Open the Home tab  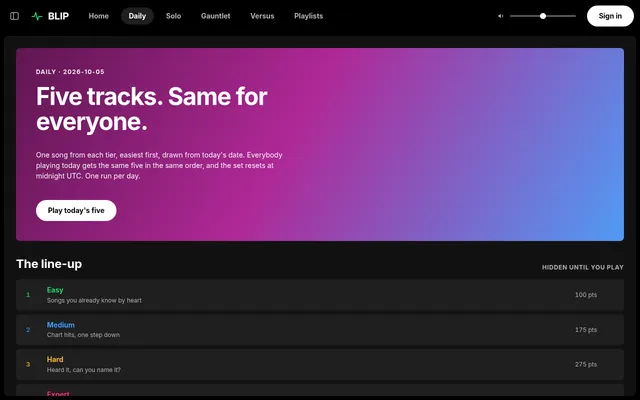98,16
